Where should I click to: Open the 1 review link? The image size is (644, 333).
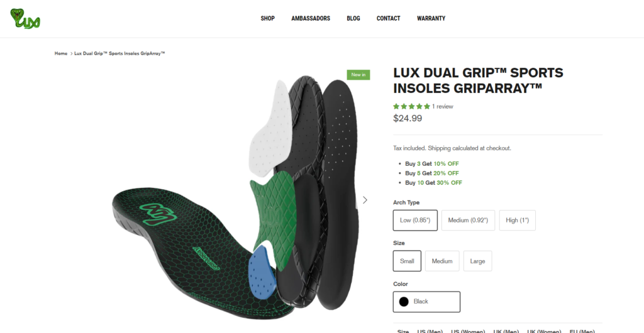442,107
